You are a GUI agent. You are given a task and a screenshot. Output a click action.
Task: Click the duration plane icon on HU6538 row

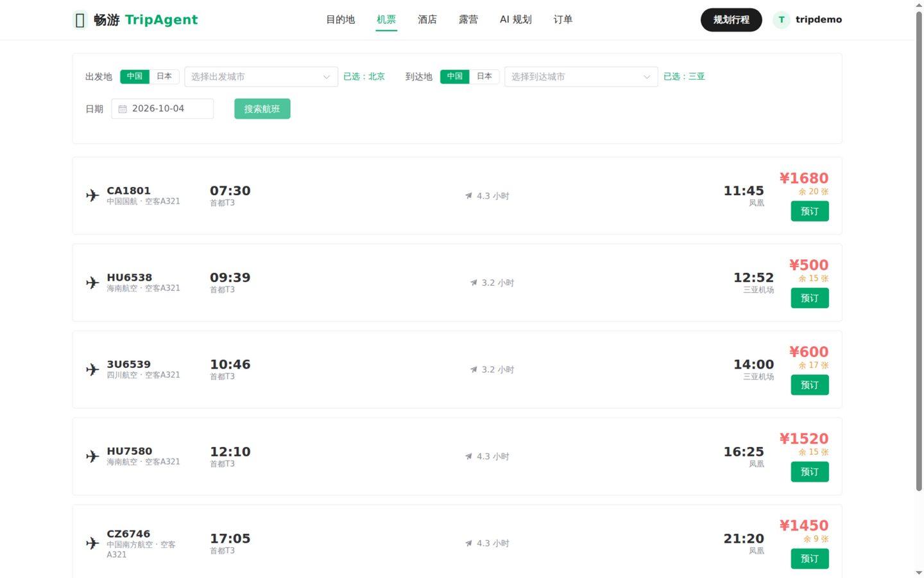pos(474,283)
